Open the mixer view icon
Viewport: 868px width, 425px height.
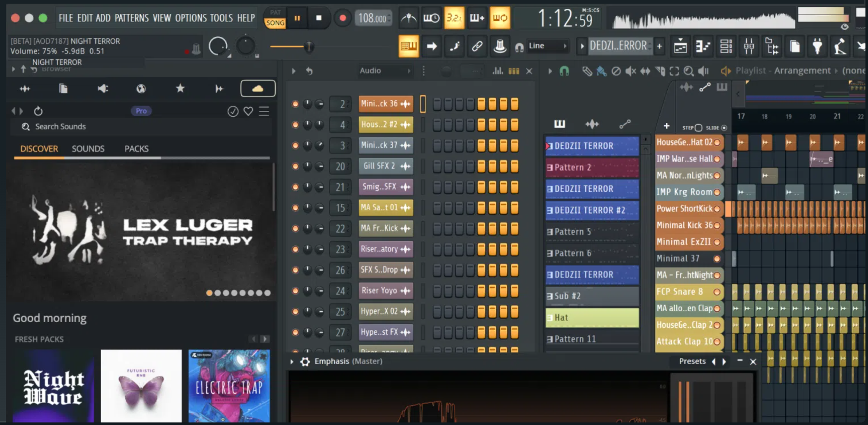[749, 46]
